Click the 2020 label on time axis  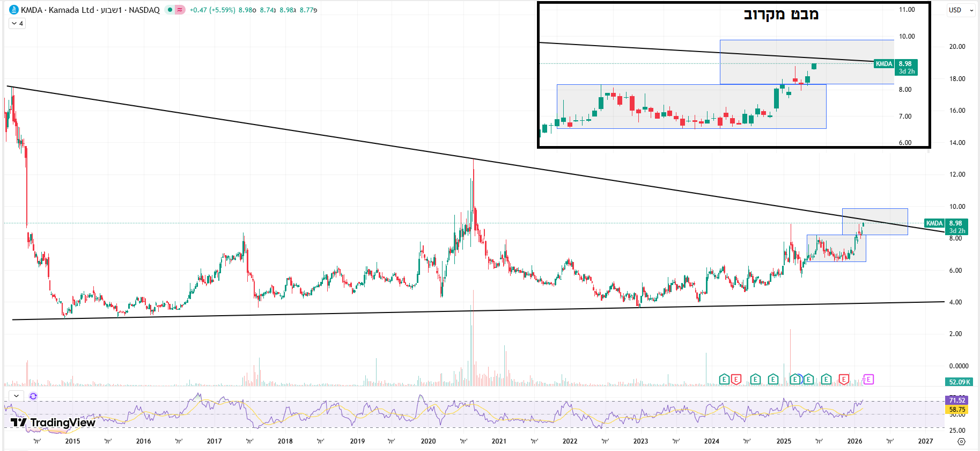pos(428,441)
